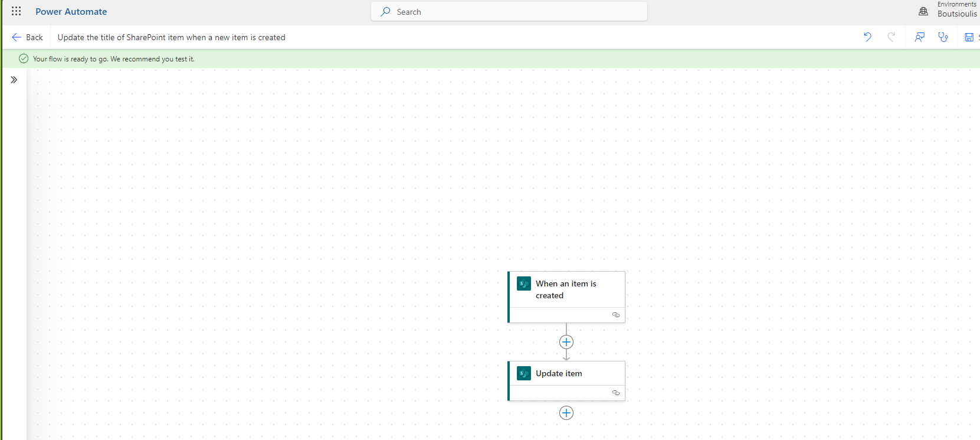Open the app launcher waffle icon
The width and height of the screenshot is (980, 440).
coord(16,11)
